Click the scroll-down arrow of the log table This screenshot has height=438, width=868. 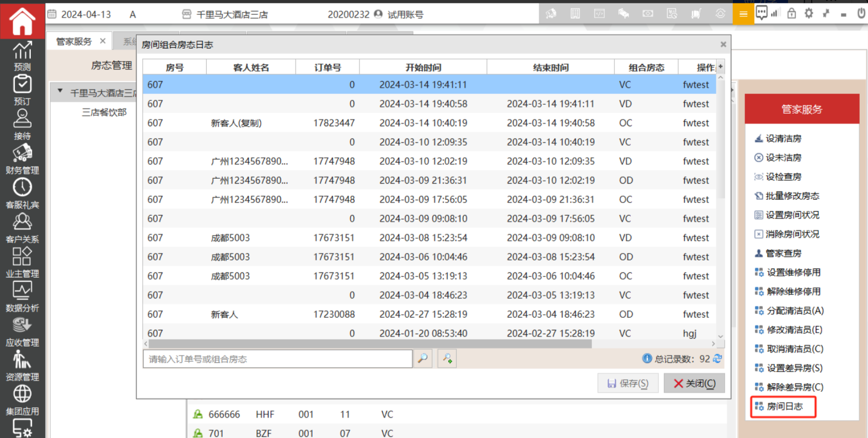point(720,336)
